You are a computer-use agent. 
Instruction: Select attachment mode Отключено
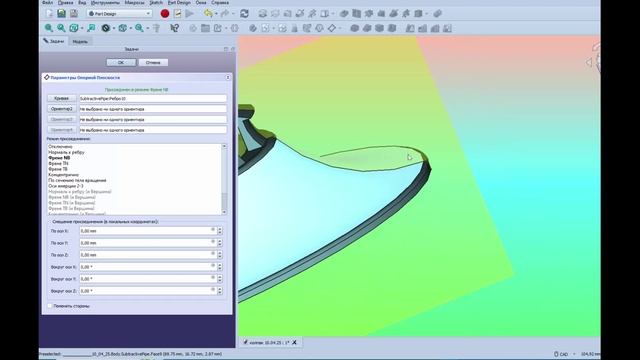click(x=60, y=147)
